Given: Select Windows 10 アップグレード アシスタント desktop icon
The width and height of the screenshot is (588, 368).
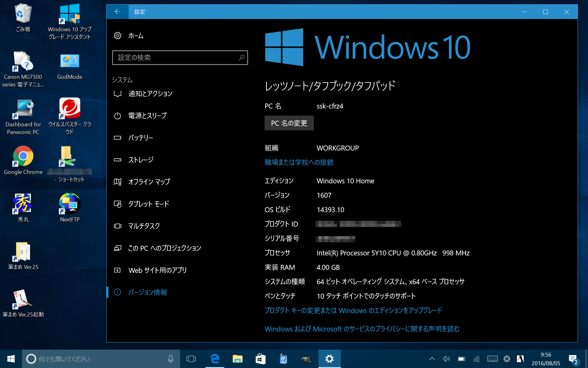Looking at the screenshot, I should tap(70, 21).
